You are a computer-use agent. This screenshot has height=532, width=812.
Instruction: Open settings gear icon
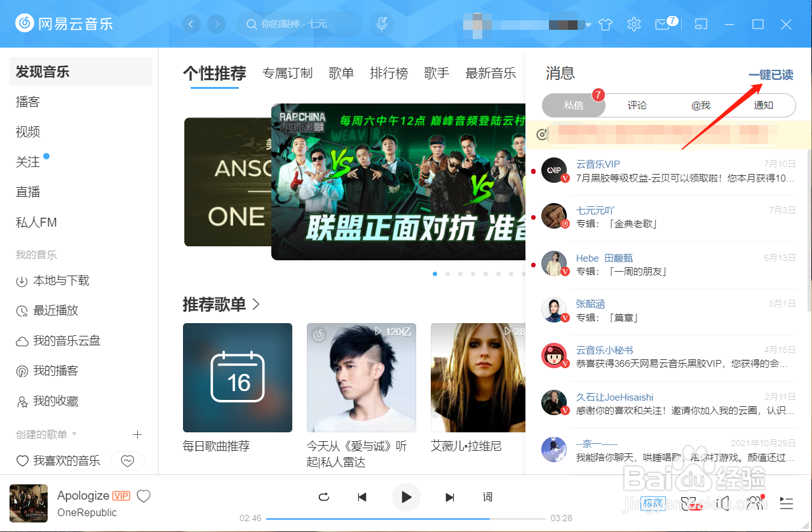pyautogui.click(x=633, y=24)
